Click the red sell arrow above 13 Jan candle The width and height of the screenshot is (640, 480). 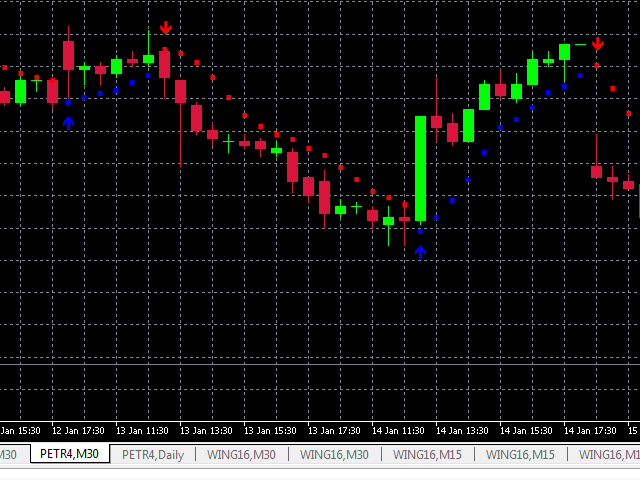point(165,28)
